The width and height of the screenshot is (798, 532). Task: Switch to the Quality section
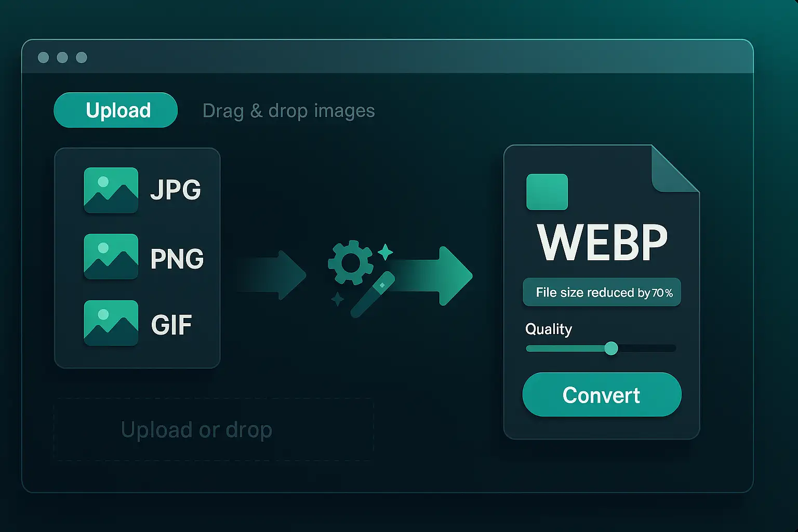[x=548, y=329]
